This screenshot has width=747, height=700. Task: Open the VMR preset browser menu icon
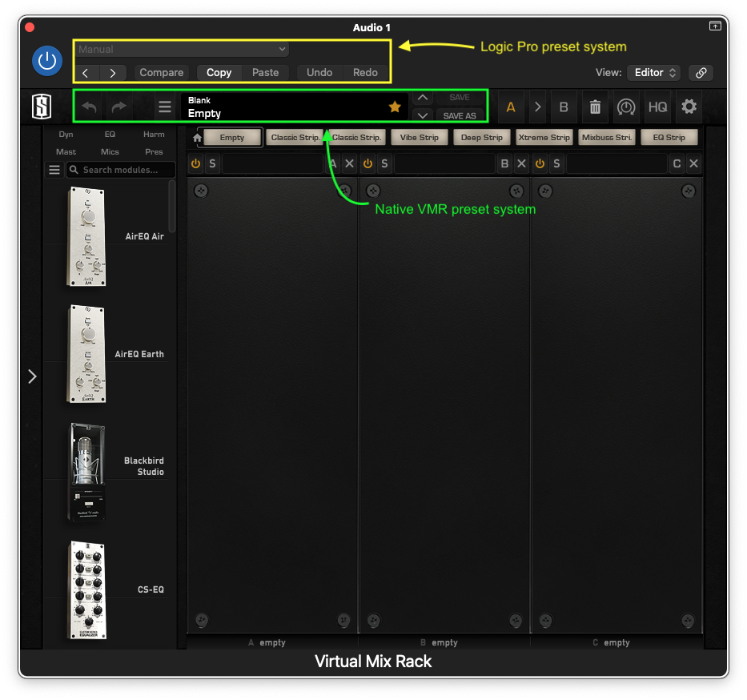(x=165, y=107)
